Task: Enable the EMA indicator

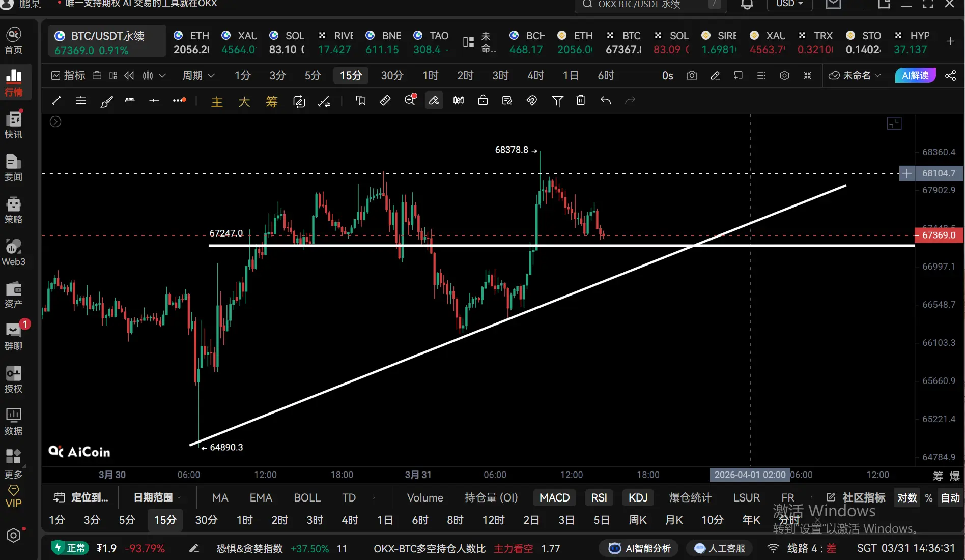Action: (261, 498)
